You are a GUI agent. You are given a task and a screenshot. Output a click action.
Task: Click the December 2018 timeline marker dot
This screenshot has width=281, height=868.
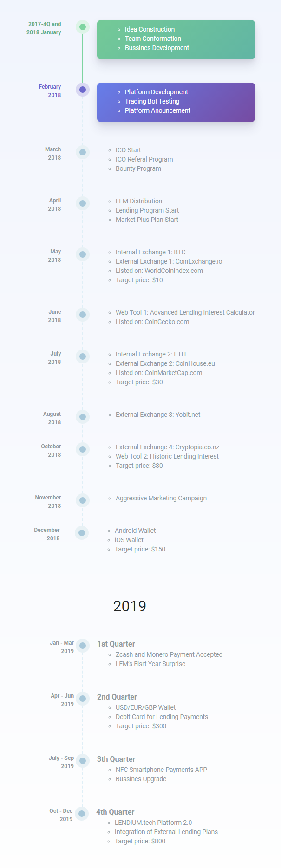[x=82, y=533]
